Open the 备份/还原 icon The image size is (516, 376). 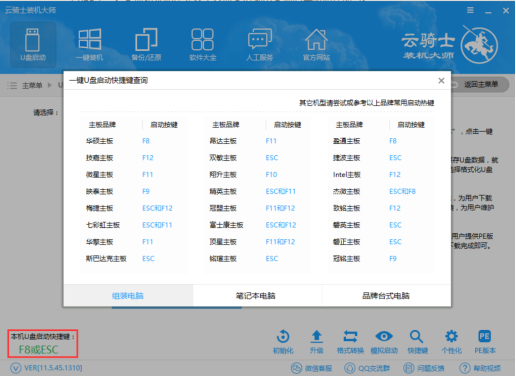coord(146,44)
